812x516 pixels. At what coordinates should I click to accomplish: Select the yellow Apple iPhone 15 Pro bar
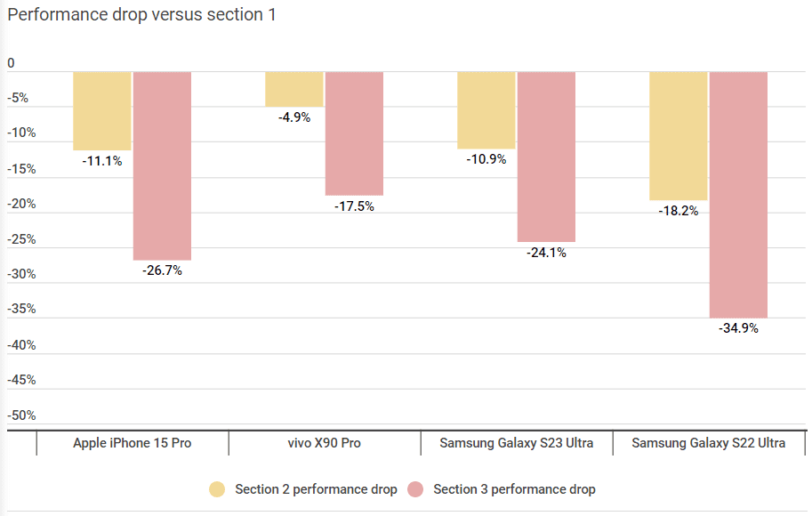point(102,111)
